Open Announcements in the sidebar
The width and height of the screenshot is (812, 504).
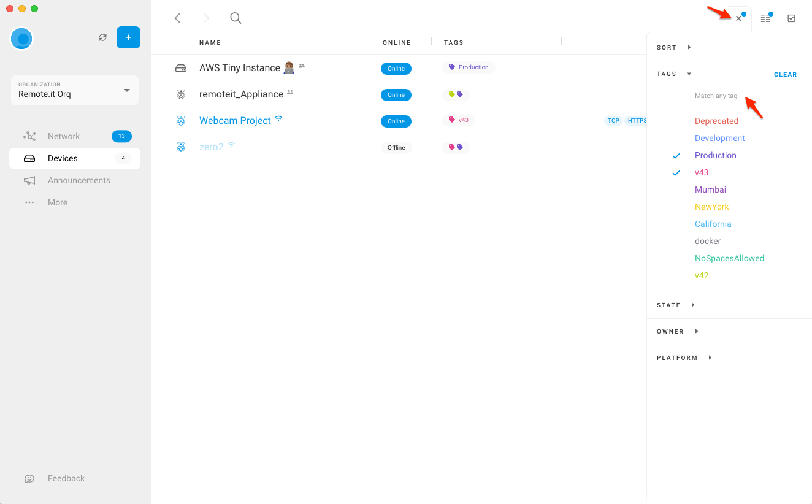pos(75,180)
